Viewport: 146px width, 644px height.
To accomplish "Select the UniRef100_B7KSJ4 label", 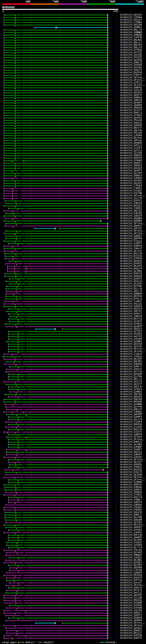I will click(x=131, y=299).
